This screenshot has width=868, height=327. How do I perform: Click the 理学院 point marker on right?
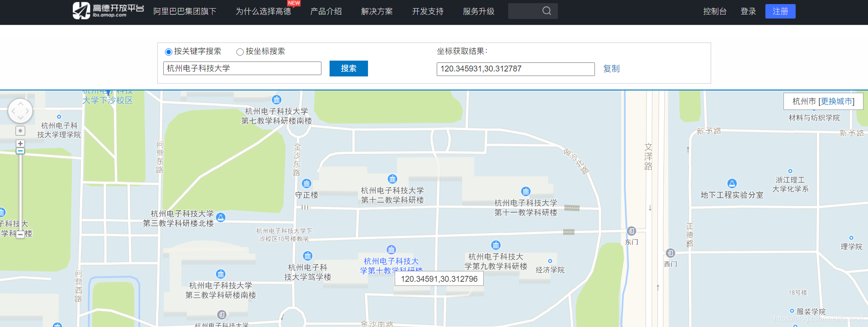click(x=851, y=238)
